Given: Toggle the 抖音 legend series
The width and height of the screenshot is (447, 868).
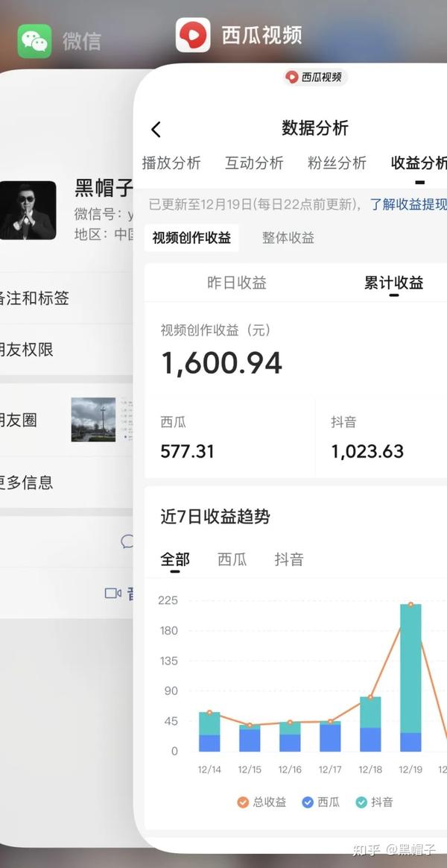Looking at the screenshot, I should (x=375, y=802).
